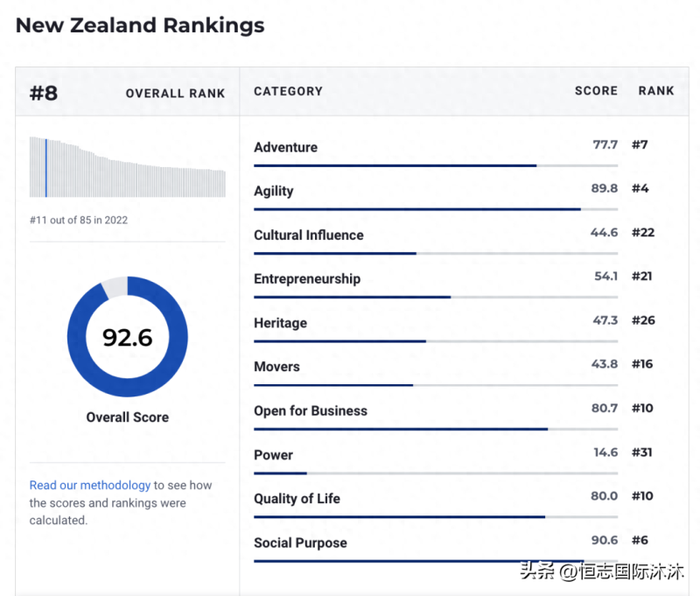Select the Quality of Life category
Viewport: 700px width, 596px height.
(297, 499)
